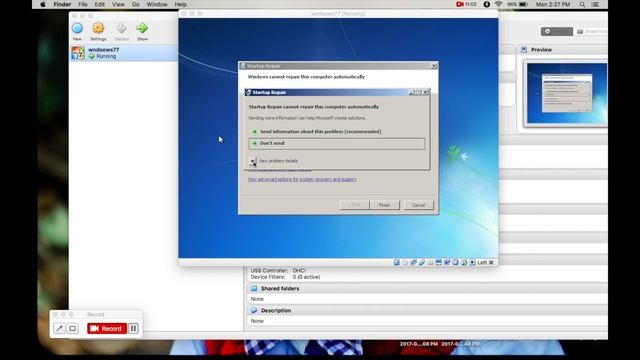640x360 pixels.
Task: Click the optical disk status icon
Action: click(405, 262)
